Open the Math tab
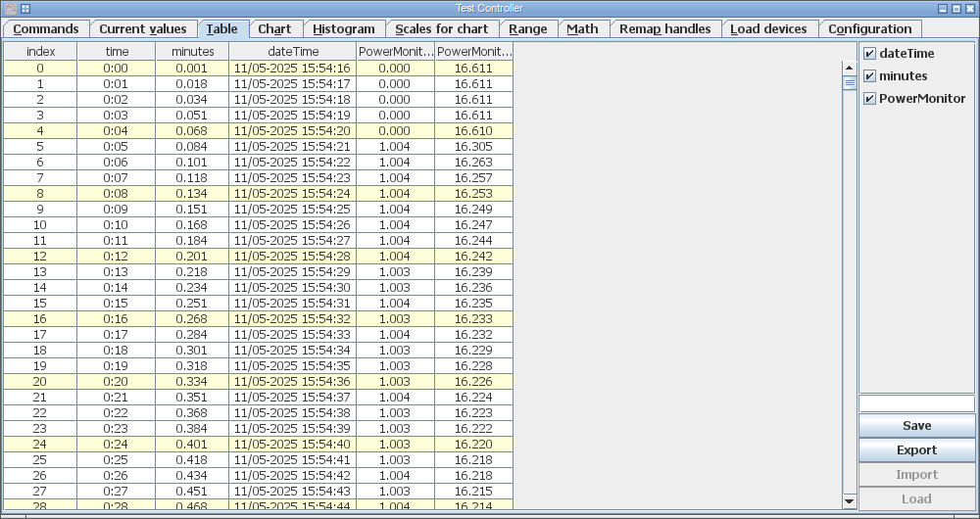Image resolution: width=980 pixels, height=519 pixels. coord(582,29)
